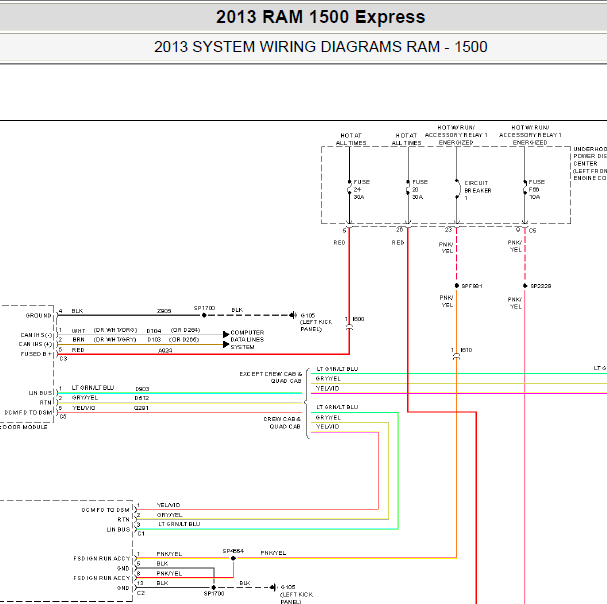Image resolution: width=607 pixels, height=604 pixels.
Task: Click the 'DOOR MODULE' component label
Action: (25, 427)
